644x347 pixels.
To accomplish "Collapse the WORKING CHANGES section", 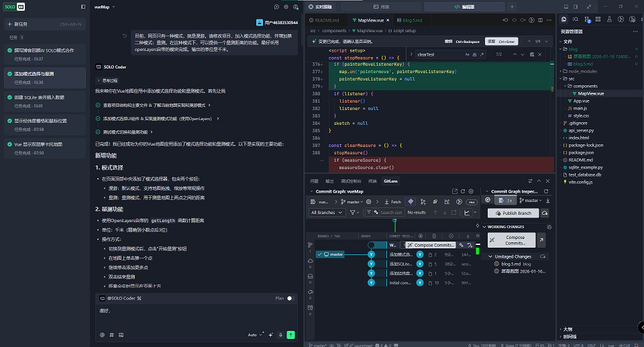I will 484,227.
